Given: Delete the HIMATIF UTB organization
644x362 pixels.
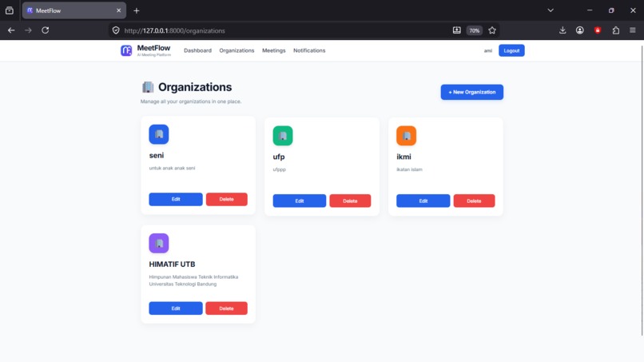Looking at the screenshot, I should 226,308.
